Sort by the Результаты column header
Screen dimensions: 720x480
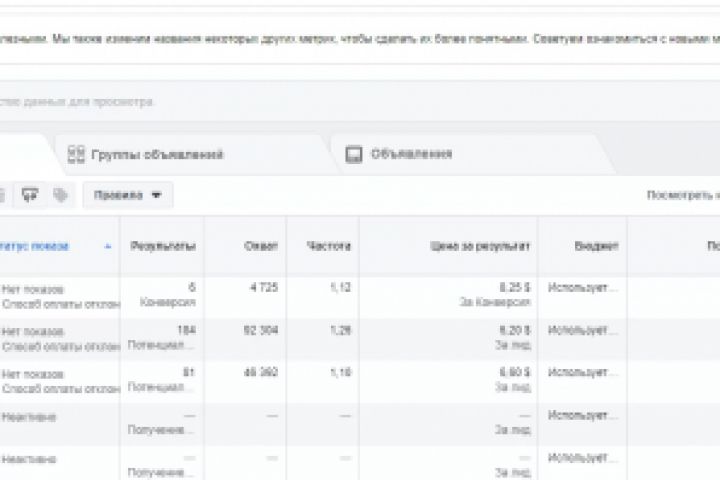[x=163, y=245]
